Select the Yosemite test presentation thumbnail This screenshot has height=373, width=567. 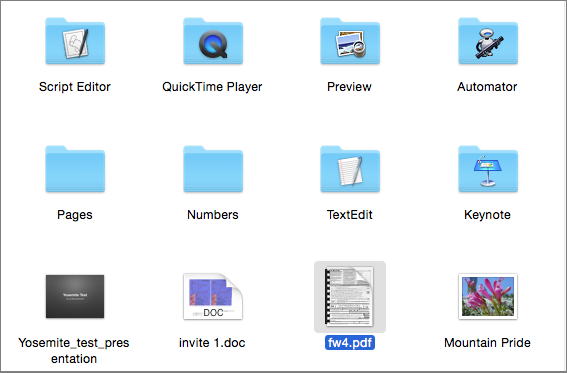click(75, 296)
